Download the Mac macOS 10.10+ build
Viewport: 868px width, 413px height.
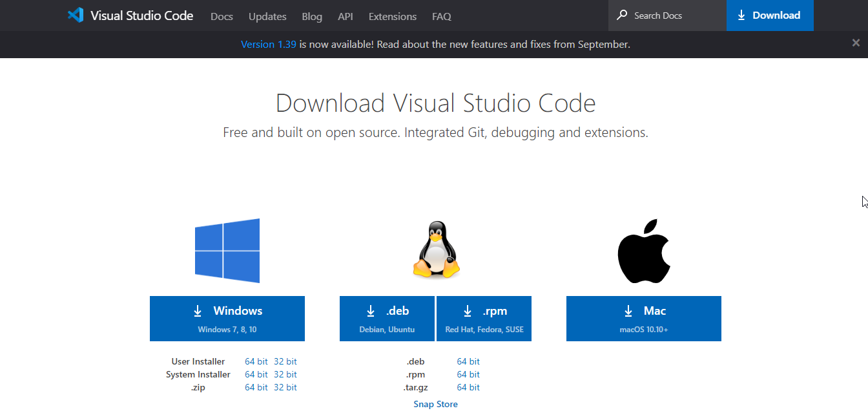pos(643,319)
